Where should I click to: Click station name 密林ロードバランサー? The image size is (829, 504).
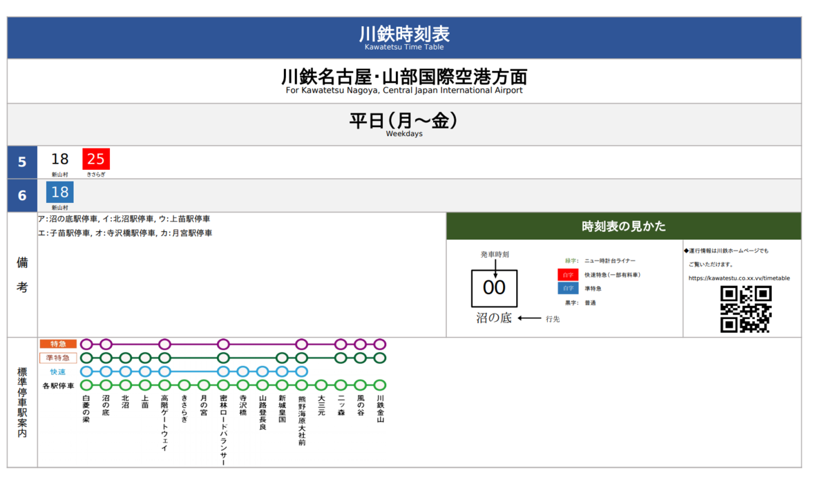coord(223,430)
